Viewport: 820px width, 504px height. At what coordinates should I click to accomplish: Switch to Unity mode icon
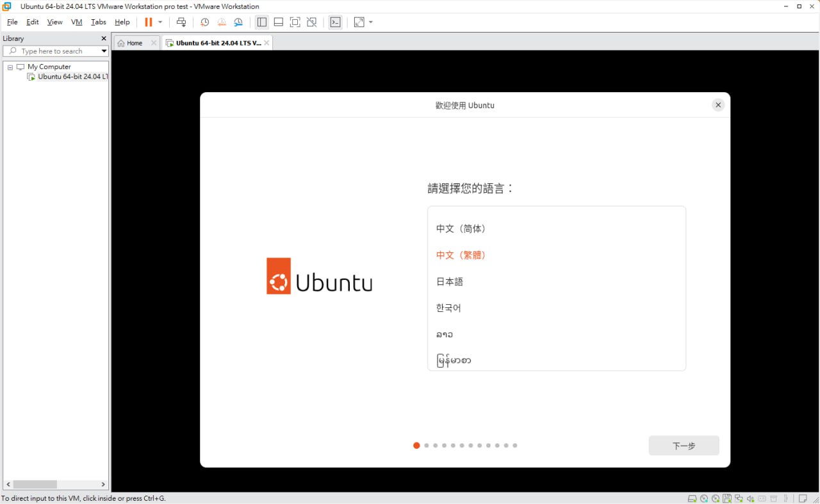point(311,22)
